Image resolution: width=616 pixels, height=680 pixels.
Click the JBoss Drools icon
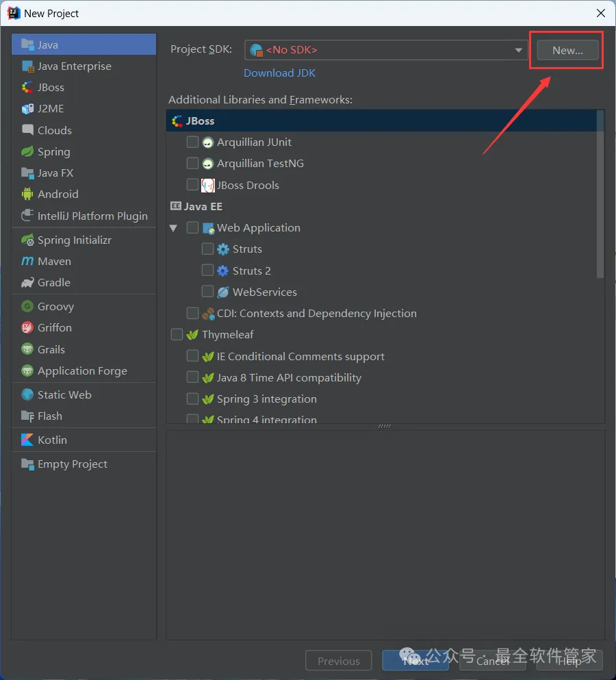207,186
